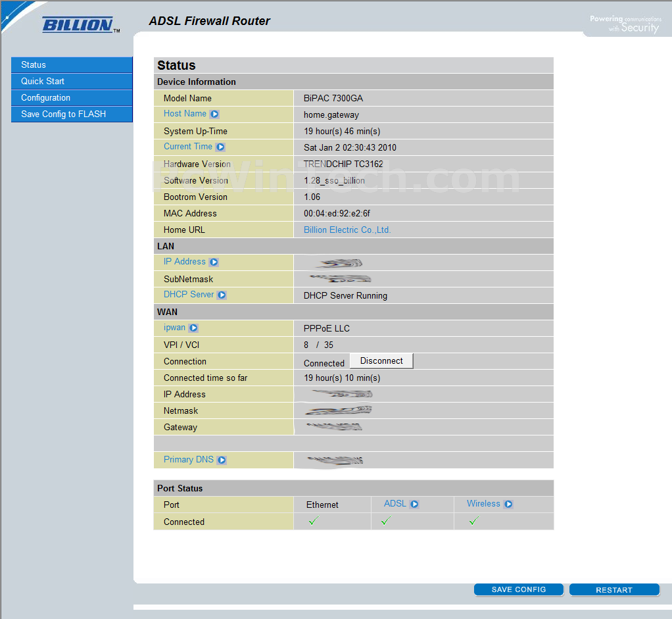This screenshot has height=619, width=672.
Task: Open the Primary DNS link
Action: pyautogui.click(x=188, y=460)
